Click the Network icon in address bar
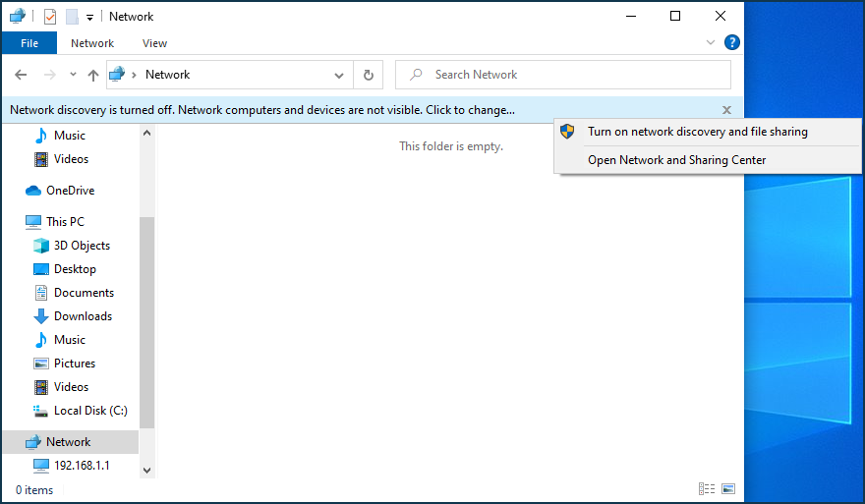The height and width of the screenshot is (504, 865). tap(117, 74)
